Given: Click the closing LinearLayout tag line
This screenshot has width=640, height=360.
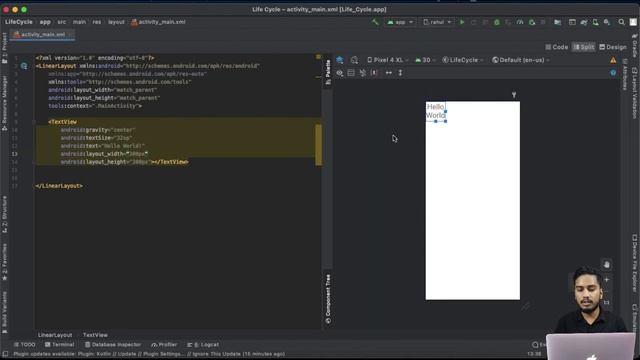Looking at the screenshot, I should pos(59,186).
